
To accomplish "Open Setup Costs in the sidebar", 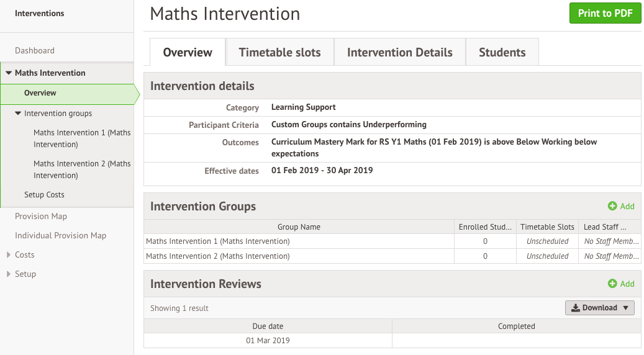I will [44, 194].
